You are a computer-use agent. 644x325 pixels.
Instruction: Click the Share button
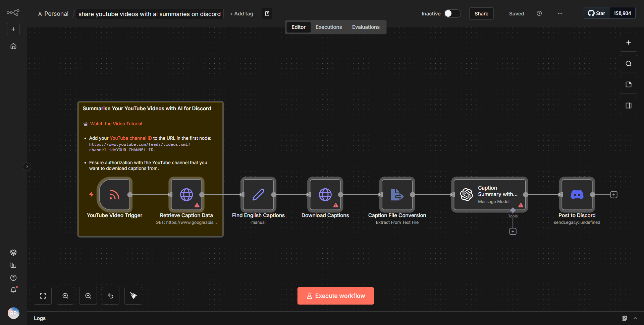[481, 14]
